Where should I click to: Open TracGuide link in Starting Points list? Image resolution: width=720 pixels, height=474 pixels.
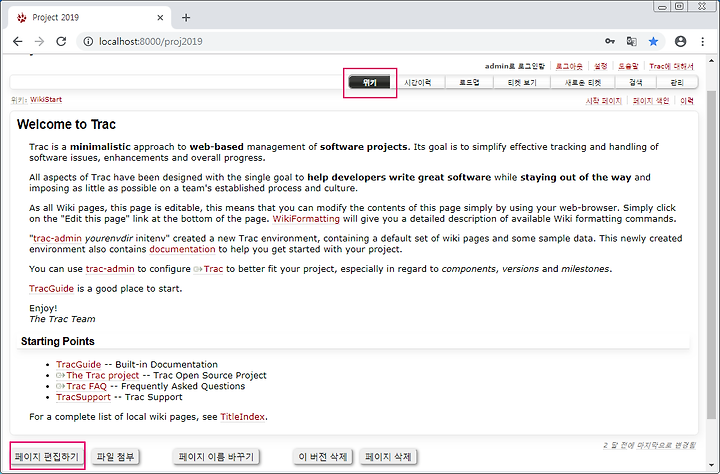coord(79,365)
